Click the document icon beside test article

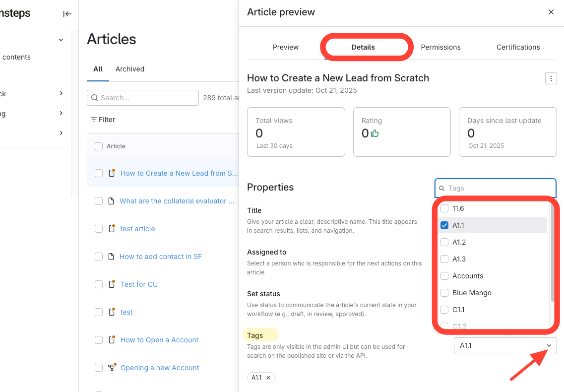[x=112, y=229]
